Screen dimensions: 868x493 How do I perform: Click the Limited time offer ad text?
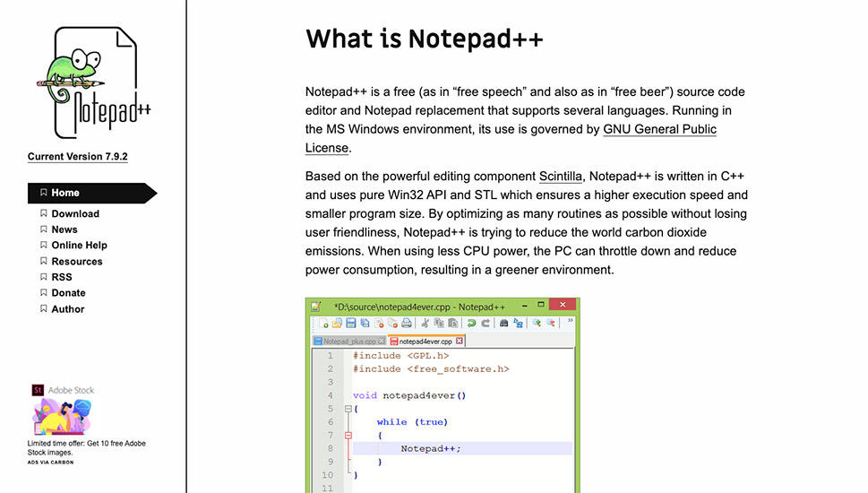[x=86, y=447]
